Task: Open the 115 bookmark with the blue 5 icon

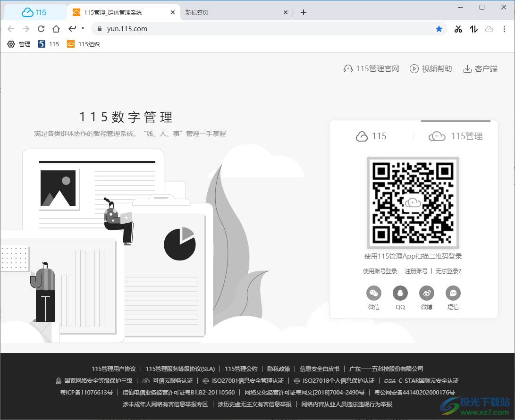Action: click(x=48, y=44)
